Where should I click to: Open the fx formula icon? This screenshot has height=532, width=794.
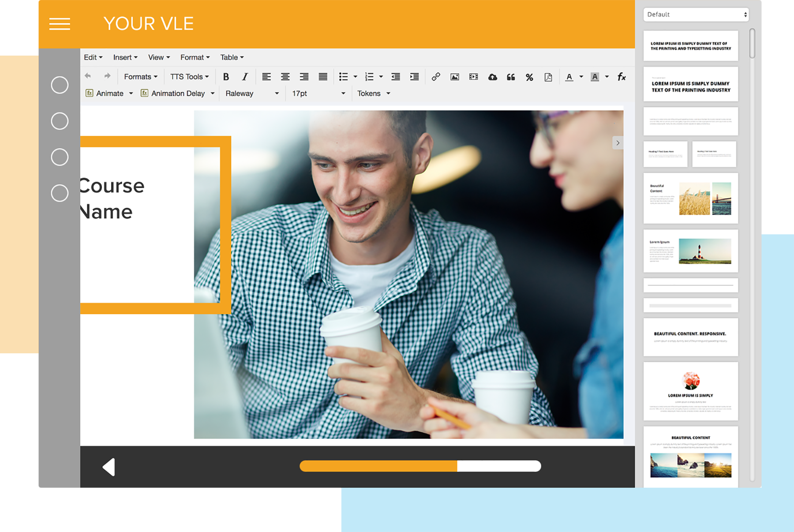622,77
